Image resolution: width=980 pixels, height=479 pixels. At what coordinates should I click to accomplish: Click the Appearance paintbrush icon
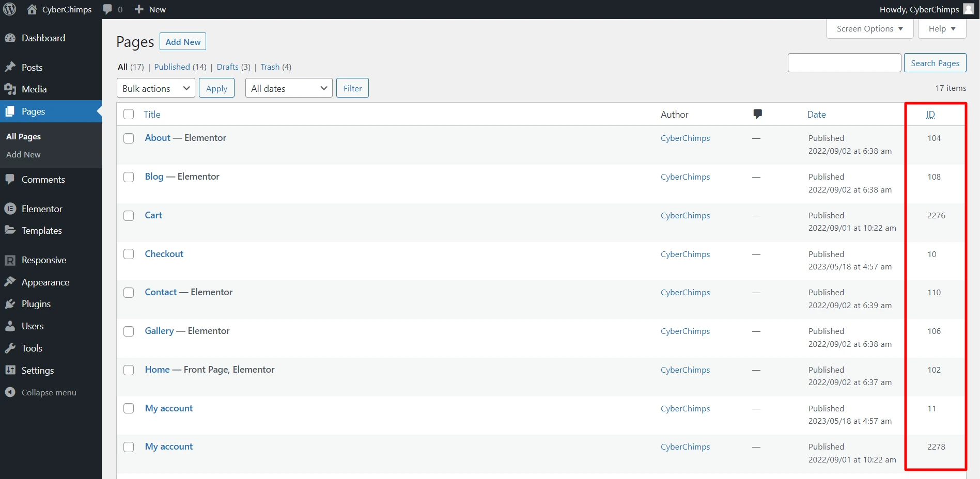pos(10,282)
